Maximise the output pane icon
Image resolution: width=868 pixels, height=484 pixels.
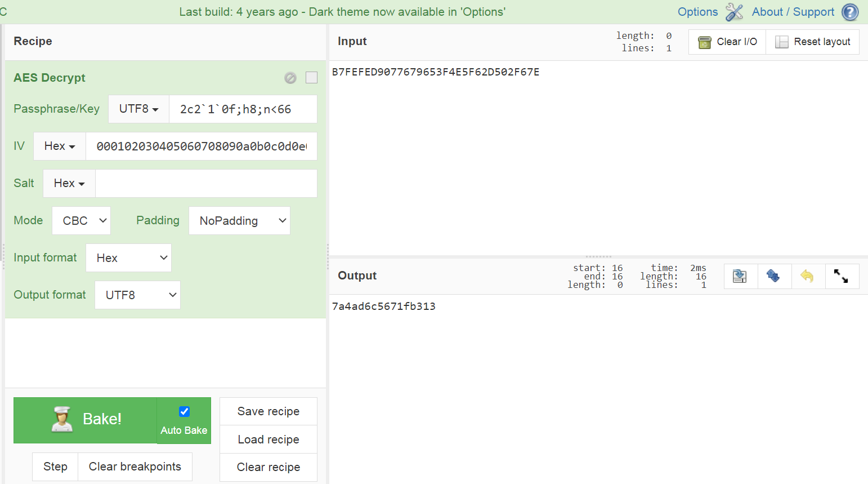point(841,276)
